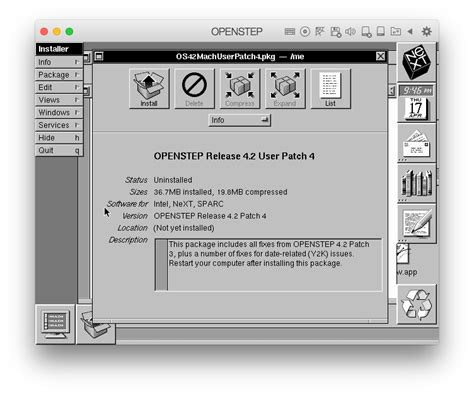Click inside the Description text box
474x395 pixels.
click(x=275, y=265)
